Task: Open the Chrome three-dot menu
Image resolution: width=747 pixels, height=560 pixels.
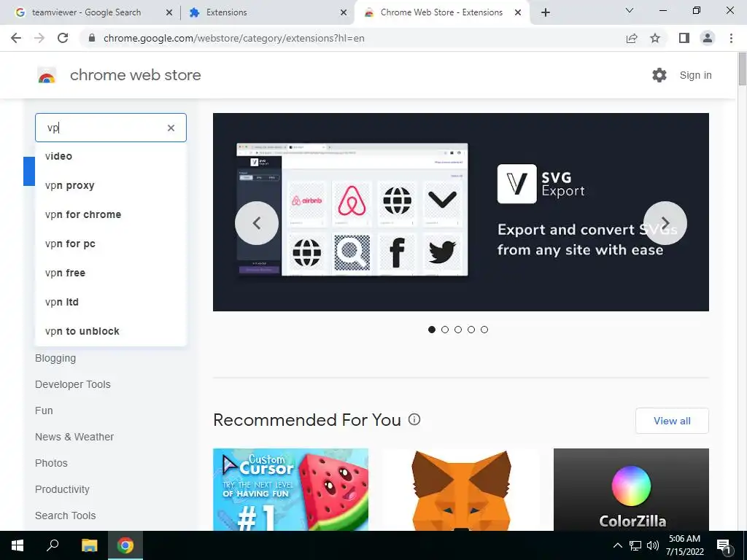Action: [x=731, y=38]
